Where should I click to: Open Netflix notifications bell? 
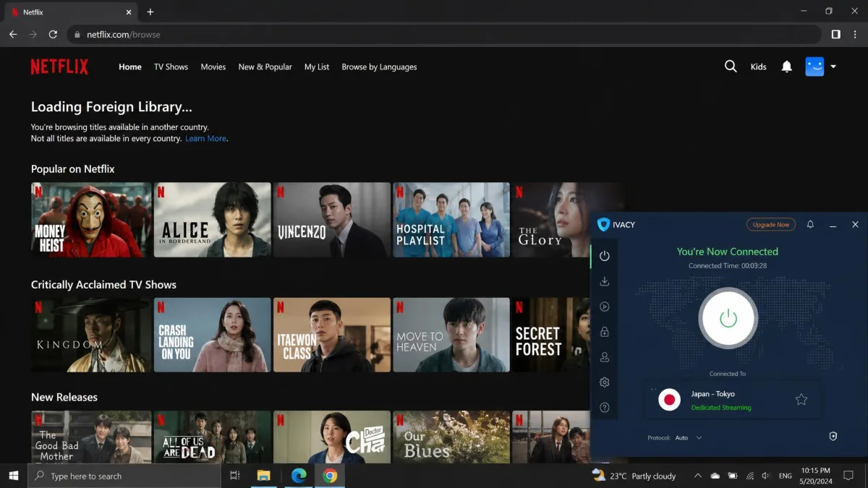tap(786, 67)
